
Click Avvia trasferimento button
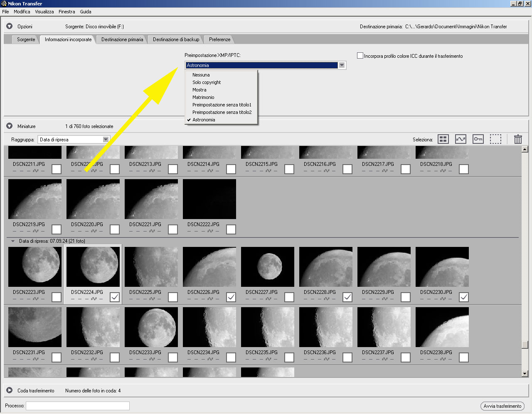click(502, 406)
